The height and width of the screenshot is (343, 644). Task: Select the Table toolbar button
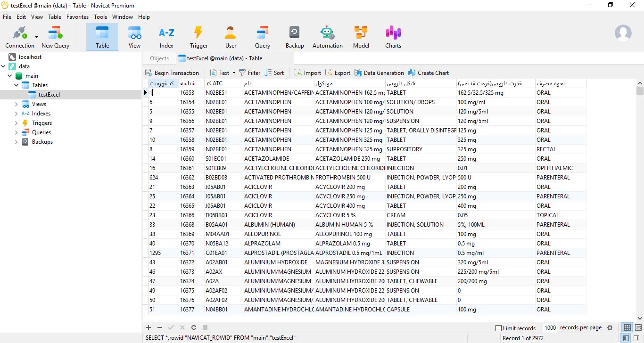point(102,37)
